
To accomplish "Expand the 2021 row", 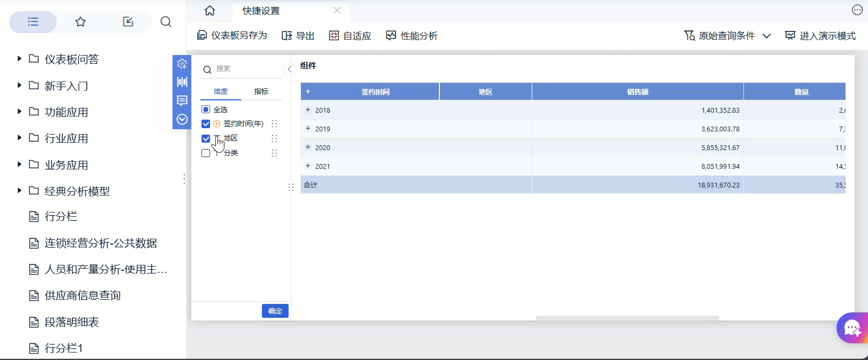I will [x=308, y=166].
